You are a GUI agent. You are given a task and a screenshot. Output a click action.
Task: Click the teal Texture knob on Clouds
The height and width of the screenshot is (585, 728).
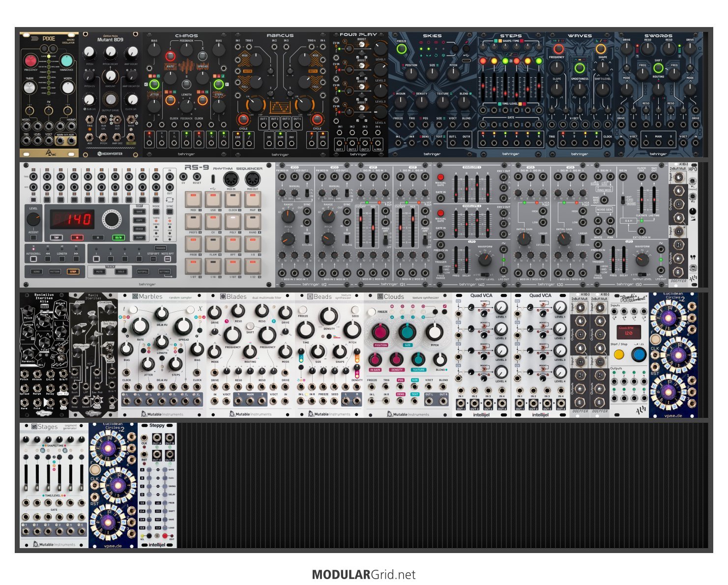point(418,359)
